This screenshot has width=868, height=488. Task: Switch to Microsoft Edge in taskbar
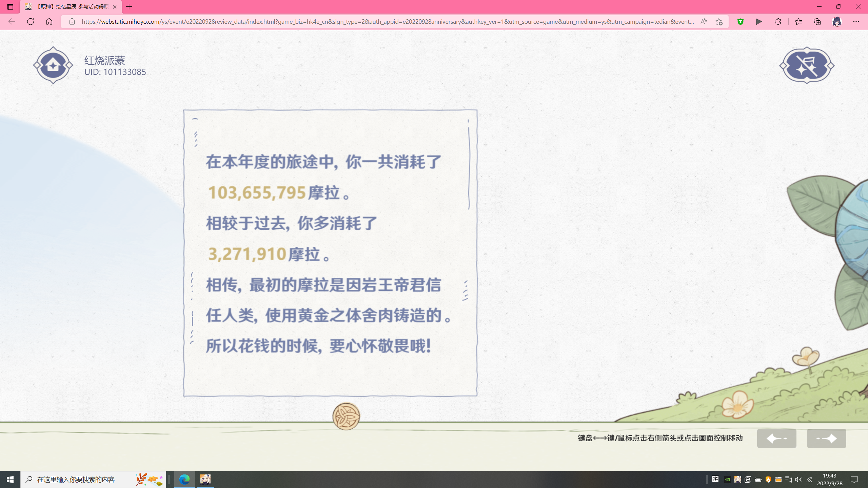coord(184,480)
